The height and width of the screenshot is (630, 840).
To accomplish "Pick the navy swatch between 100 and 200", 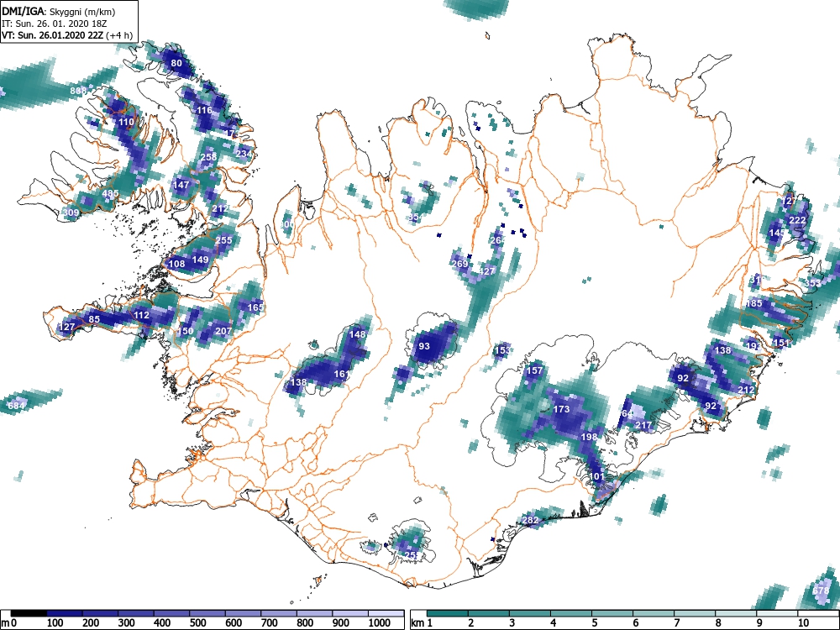I will coord(65,613).
